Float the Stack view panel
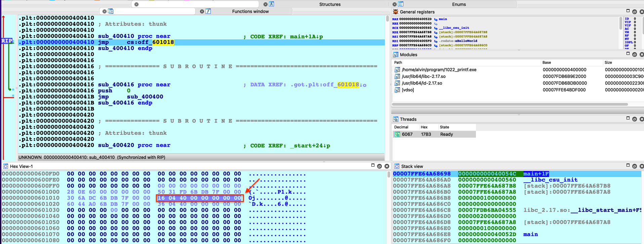644x244 pixels. pos(635,166)
